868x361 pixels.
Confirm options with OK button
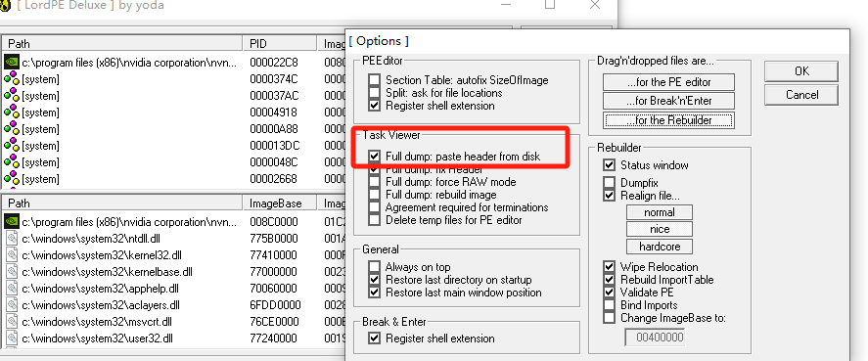801,70
